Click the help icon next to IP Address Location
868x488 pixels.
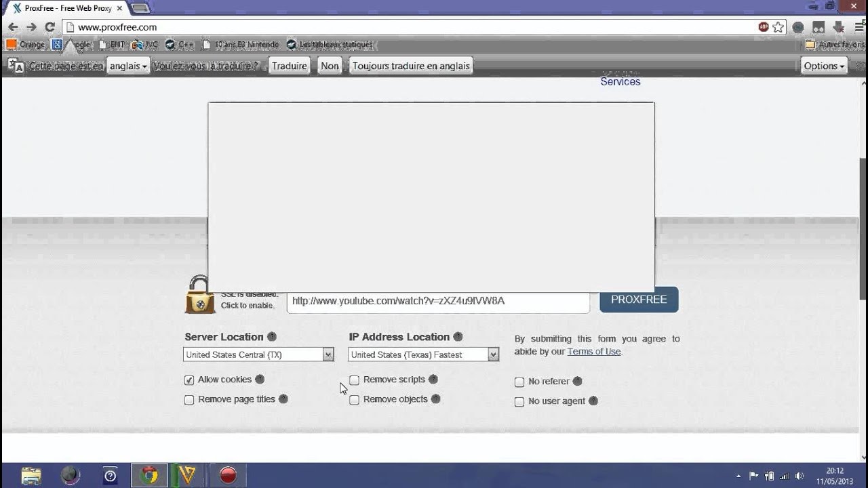click(x=458, y=337)
